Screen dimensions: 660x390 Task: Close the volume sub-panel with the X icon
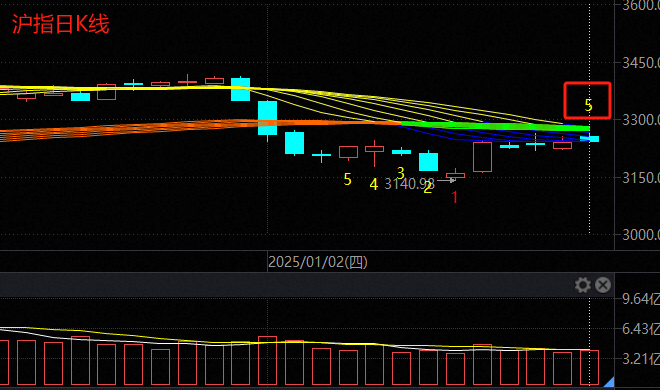tap(603, 285)
